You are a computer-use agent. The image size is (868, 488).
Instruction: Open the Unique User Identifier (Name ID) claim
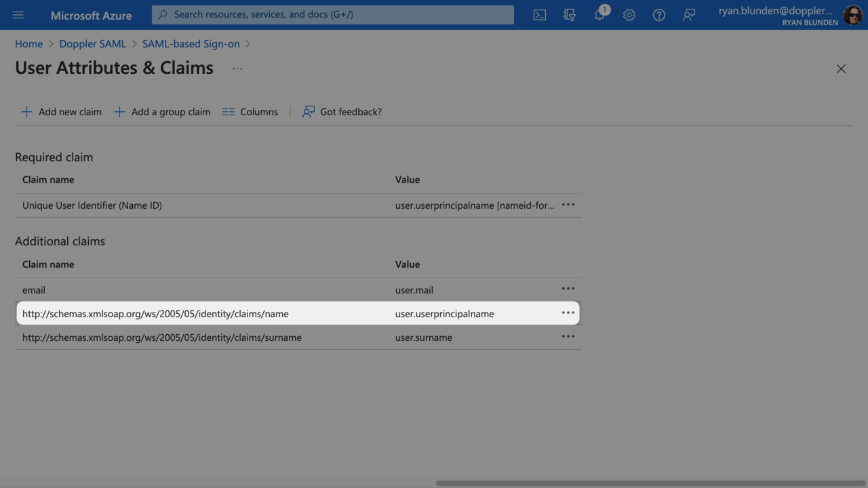click(92, 205)
